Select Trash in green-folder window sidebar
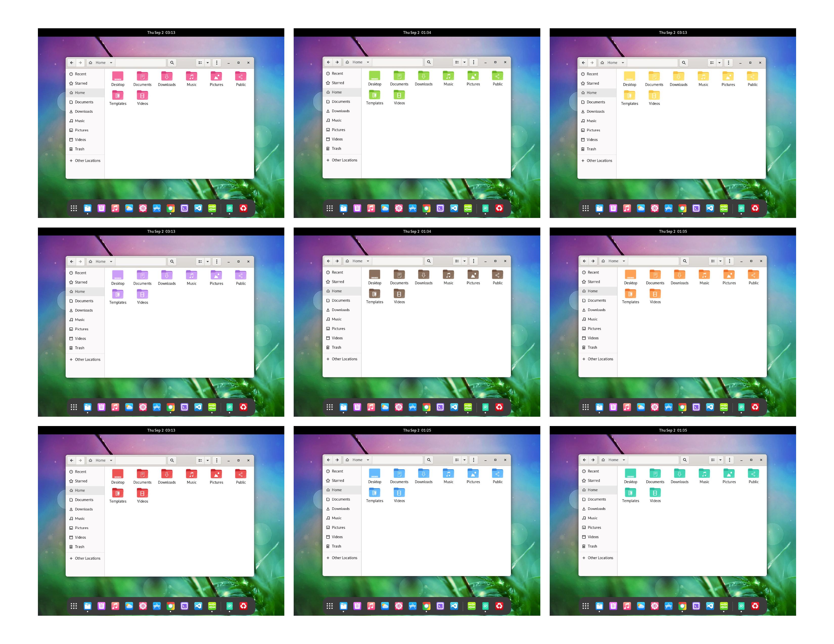The image size is (834, 644). pos(342,148)
